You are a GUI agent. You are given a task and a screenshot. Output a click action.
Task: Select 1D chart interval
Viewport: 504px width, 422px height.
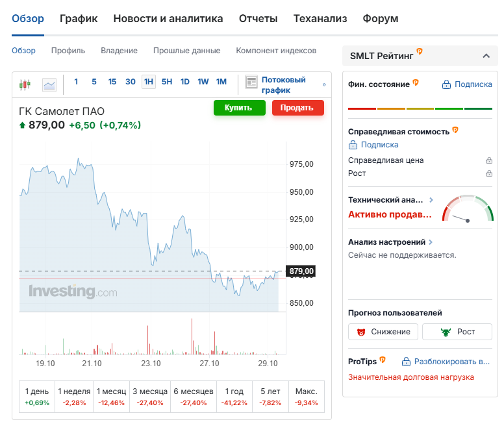(x=185, y=82)
